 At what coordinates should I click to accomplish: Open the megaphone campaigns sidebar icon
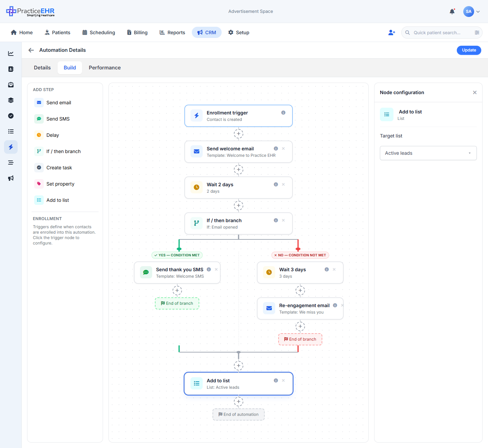click(11, 178)
